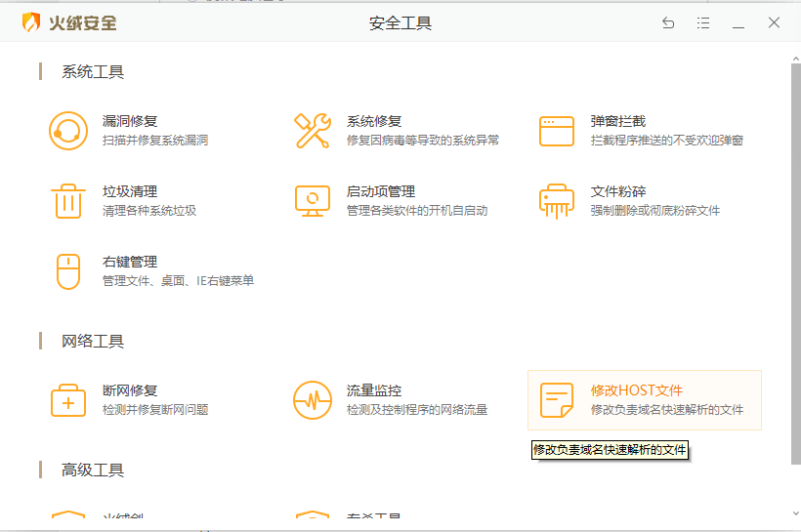Open the 启动项管理 monitor icon
This screenshot has width=801, height=532.
(x=313, y=201)
